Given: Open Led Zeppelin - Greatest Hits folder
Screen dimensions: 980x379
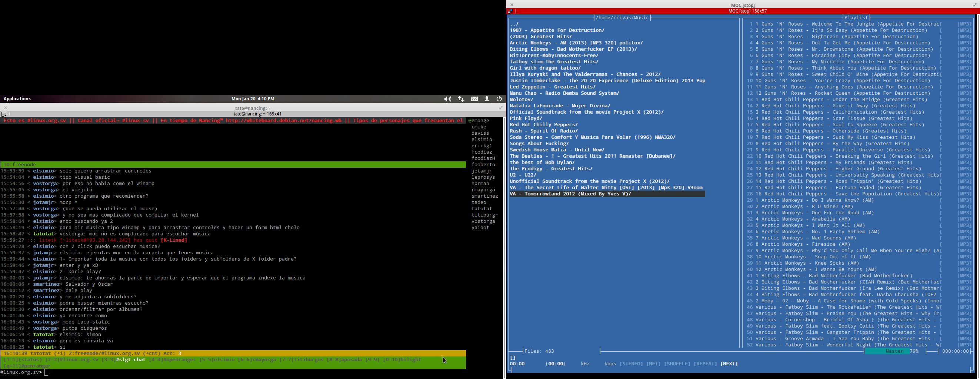Looking at the screenshot, I should coord(552,87).
